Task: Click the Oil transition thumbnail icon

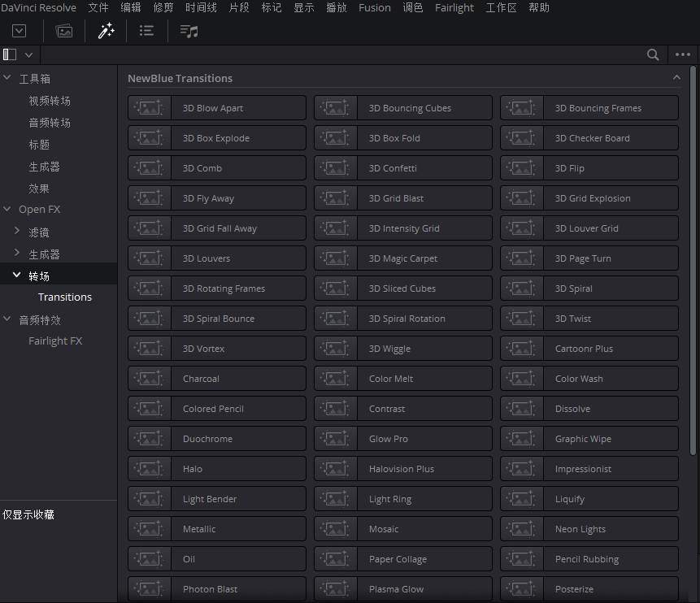Action: pyautogui.click(x=150, y=559)
